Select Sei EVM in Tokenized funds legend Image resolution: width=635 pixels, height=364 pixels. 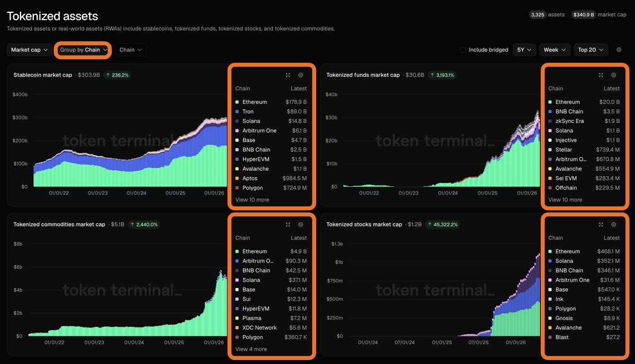(x=584, y=178)
